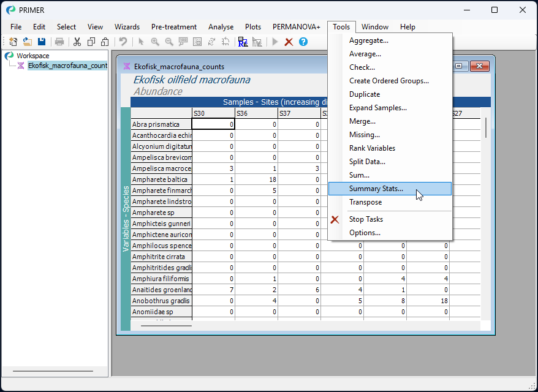Click the red X stop icon in toolbar

coord(289,42)
